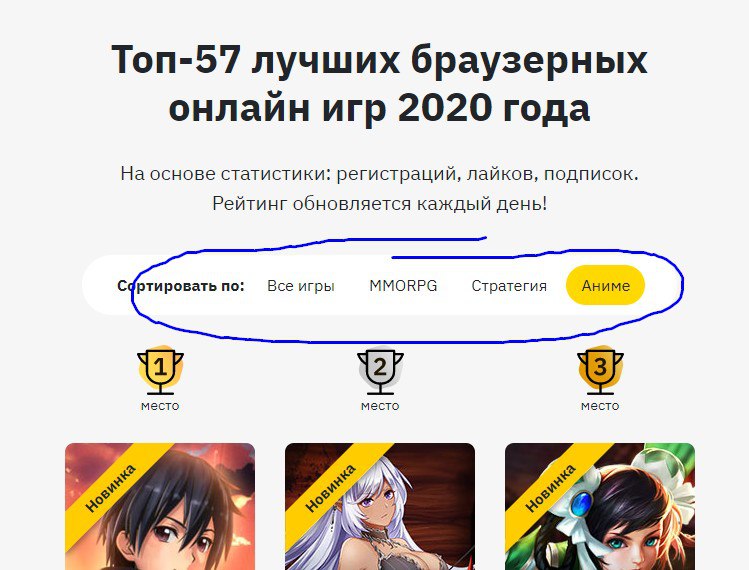749x570 pixels.
Task: Open the first place game thumbnail
Action: [x=160, y=506]
